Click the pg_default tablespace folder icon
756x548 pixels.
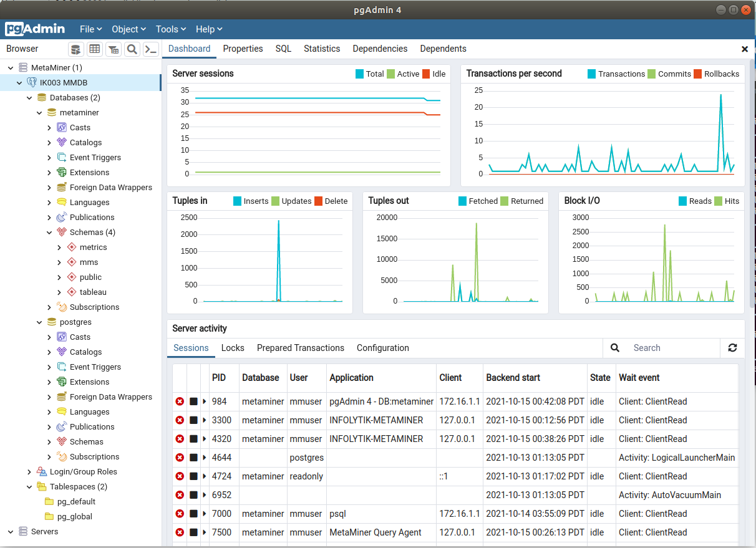pyautogui.click(x=49, y=502)
